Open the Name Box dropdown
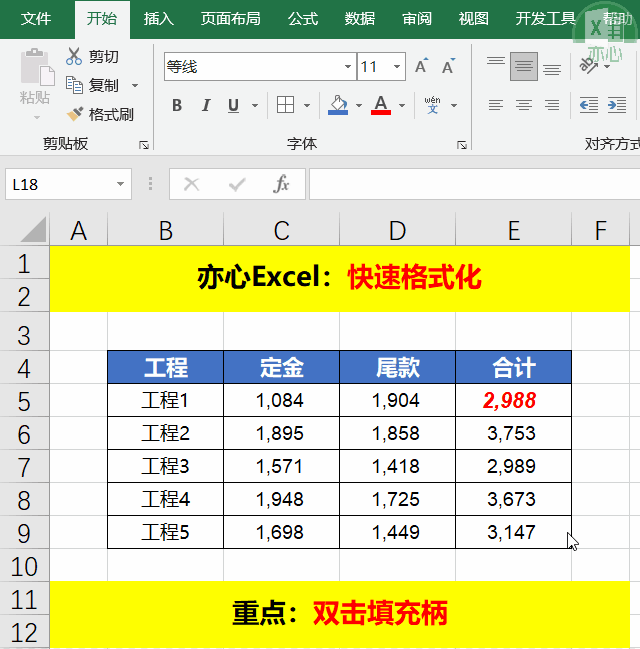Viewport: 640px width, 649px height. point(120,184)
